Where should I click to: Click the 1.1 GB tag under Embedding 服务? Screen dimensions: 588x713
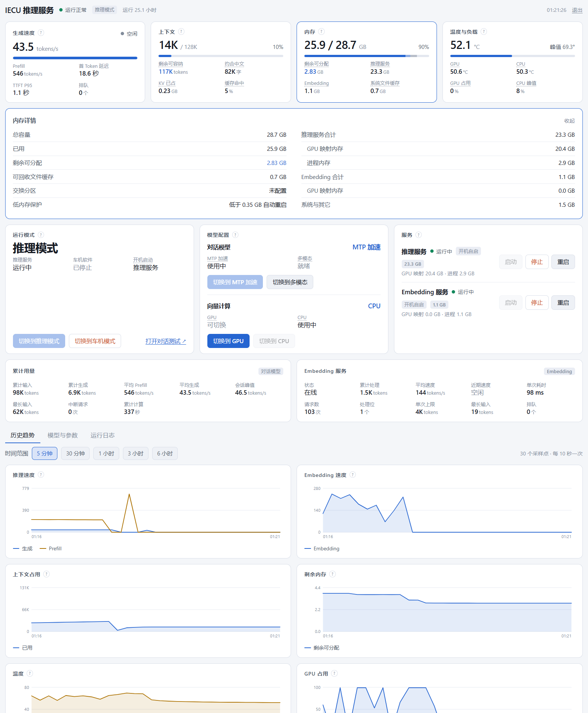coord(439,305)
